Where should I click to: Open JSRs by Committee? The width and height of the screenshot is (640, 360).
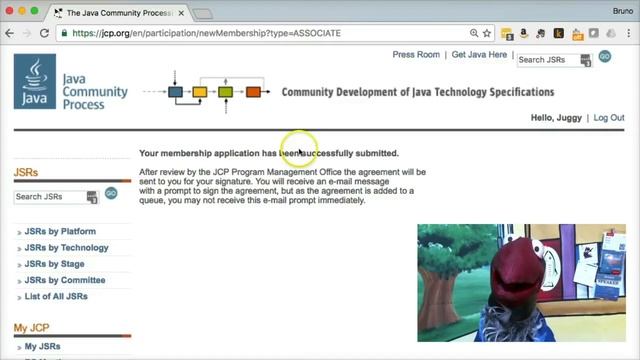click(x=65, y=280)
